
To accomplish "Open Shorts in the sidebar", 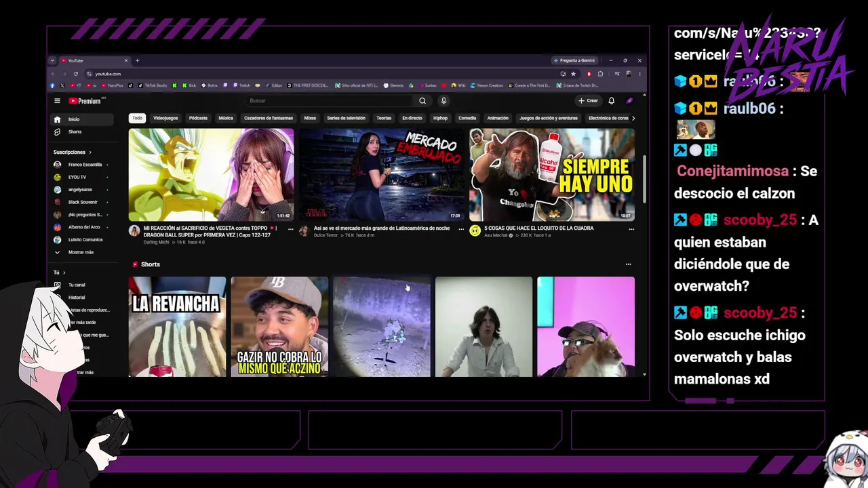I will 82,131.
